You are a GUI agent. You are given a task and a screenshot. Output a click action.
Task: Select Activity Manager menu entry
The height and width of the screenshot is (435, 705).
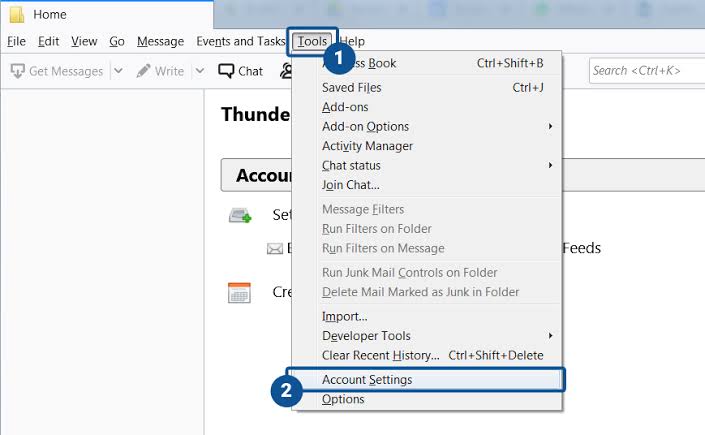tap(427, 146)
